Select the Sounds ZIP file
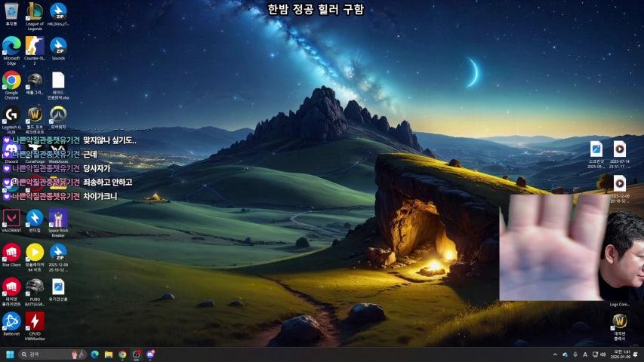Viewport: 644px width, 362px height. click(58, 49)
